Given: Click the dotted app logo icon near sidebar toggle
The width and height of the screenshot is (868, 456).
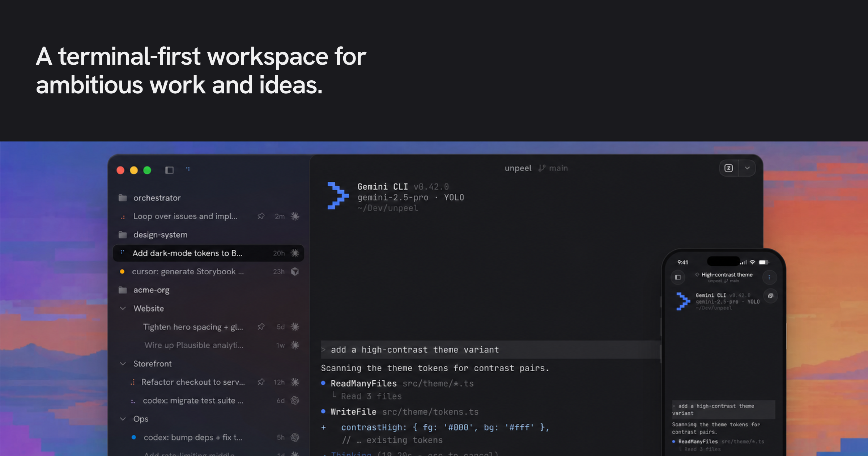Looking at the screenshot, I should pyautogui.click(x=188, y=169).
